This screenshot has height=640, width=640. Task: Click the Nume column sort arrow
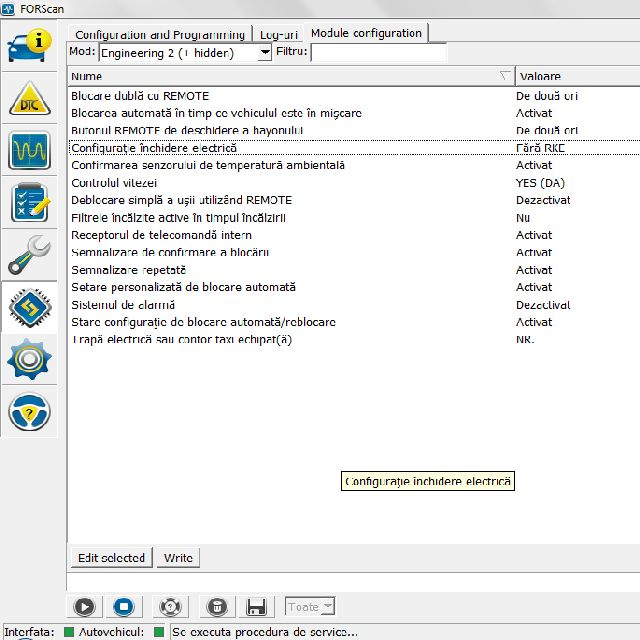(x=505, y=76)
